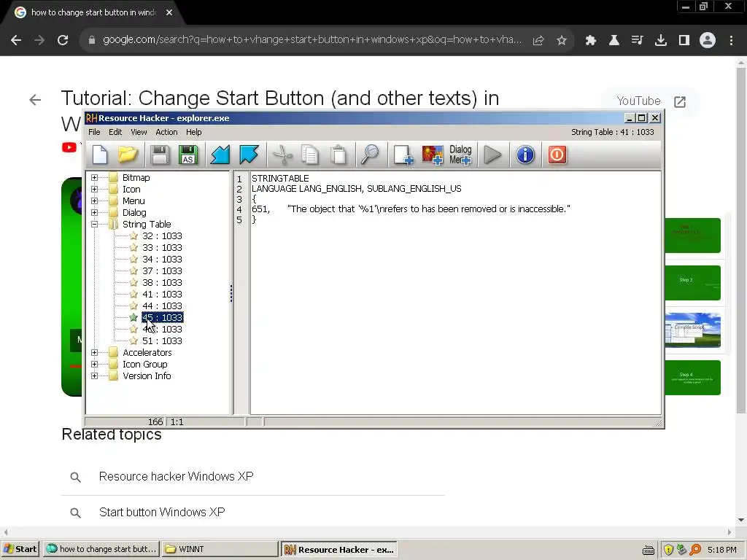Open Edit menu in Resource Hacker
747x560 pixels.
pyautogui.click(x=115, y=132)
